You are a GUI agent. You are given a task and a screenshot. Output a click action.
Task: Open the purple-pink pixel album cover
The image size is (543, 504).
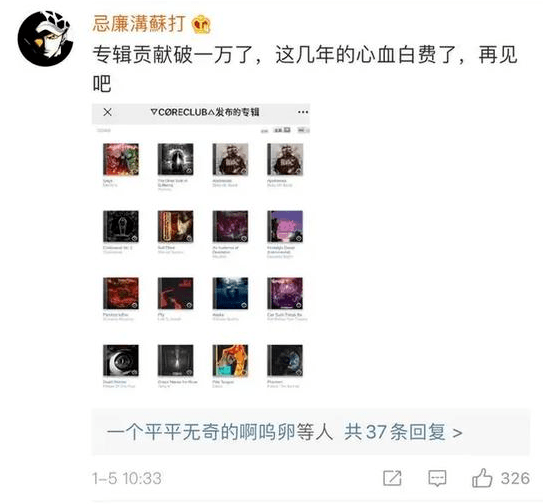coord(285,226)
